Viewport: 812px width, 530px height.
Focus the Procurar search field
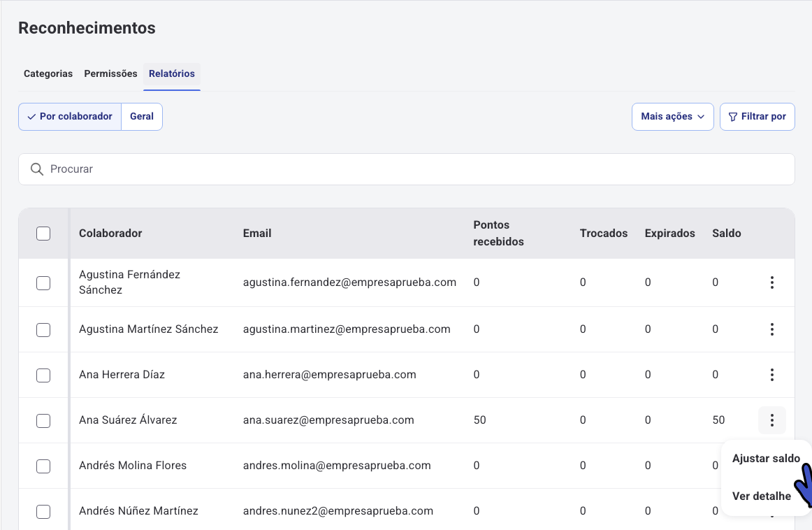pos(407,169)
